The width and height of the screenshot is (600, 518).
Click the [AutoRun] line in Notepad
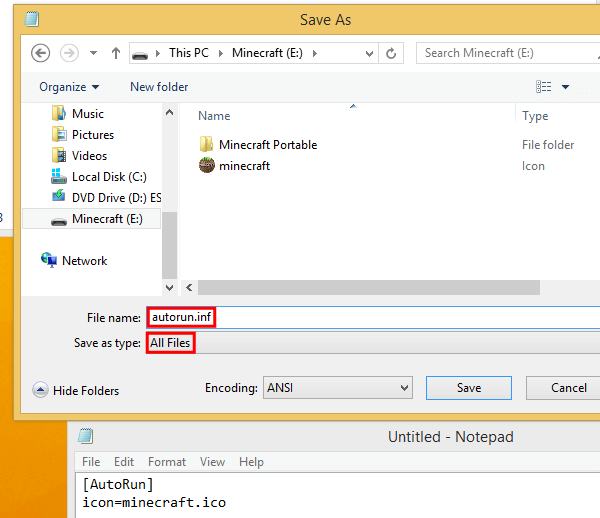(x=118, y=485)
